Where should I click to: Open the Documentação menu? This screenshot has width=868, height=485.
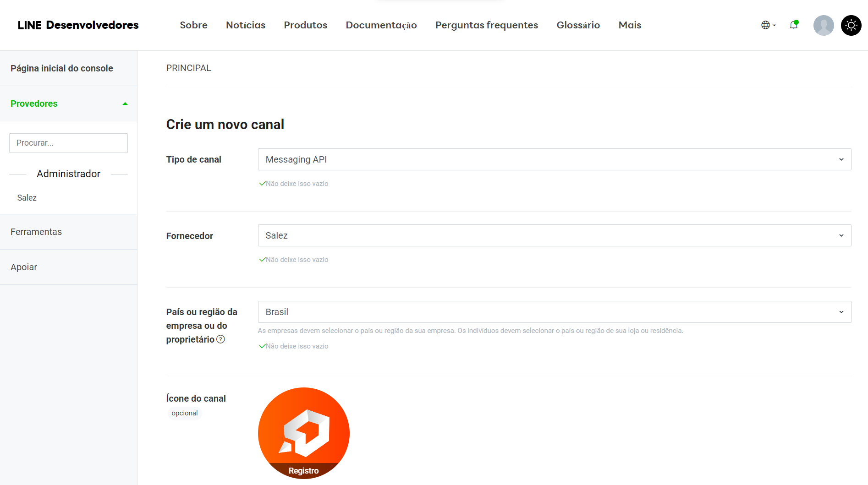click(381, 25)
